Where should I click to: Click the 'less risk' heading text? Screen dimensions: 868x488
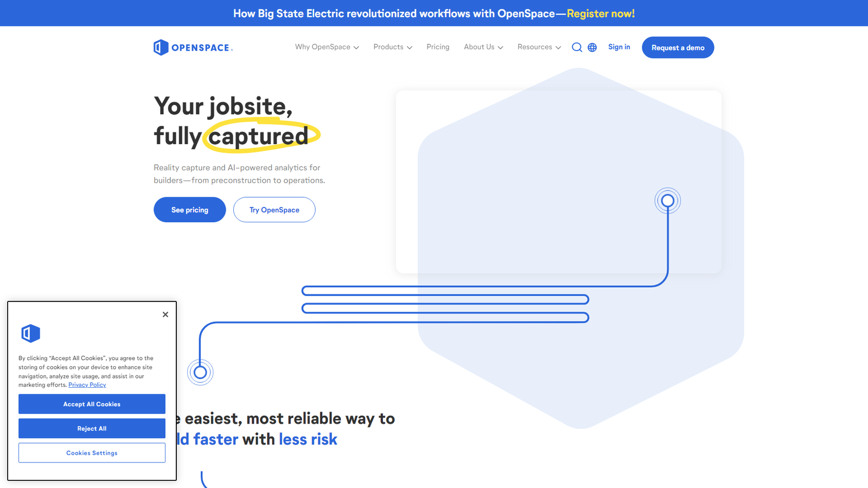pos(308,439)
